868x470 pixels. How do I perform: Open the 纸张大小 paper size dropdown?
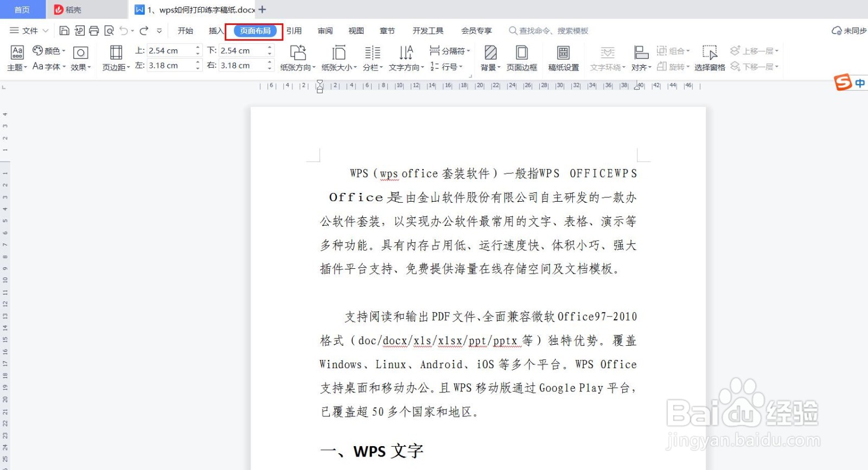[339, 59]
